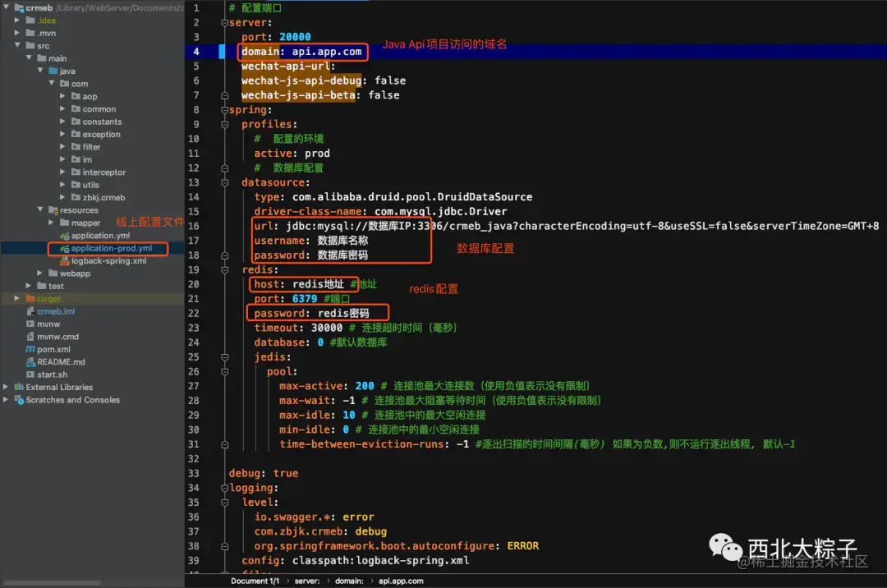Viewport: 887px width, 588px height.
Task: Collapse the java folder arrow
Action: pos(40,70)
